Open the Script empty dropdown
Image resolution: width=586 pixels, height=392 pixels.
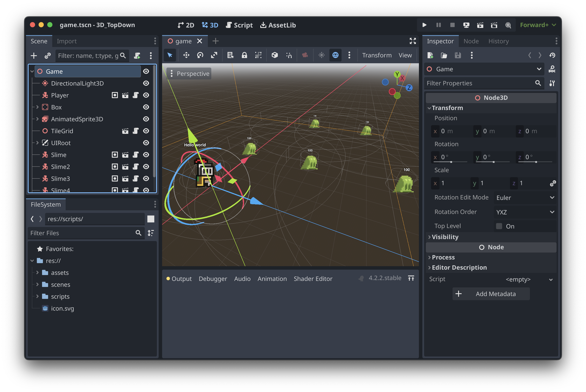[529, 279]
